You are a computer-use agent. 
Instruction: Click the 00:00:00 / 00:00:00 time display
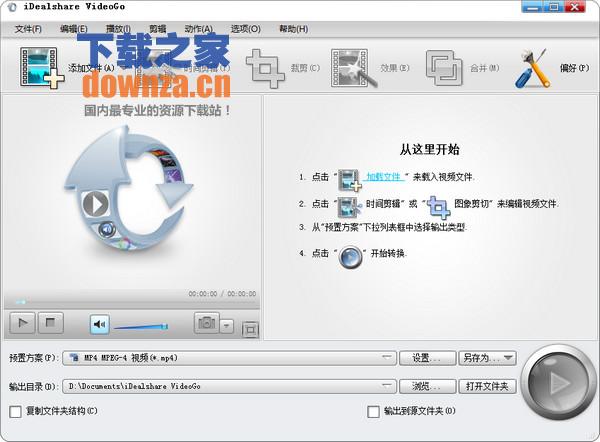coord(222,294)
